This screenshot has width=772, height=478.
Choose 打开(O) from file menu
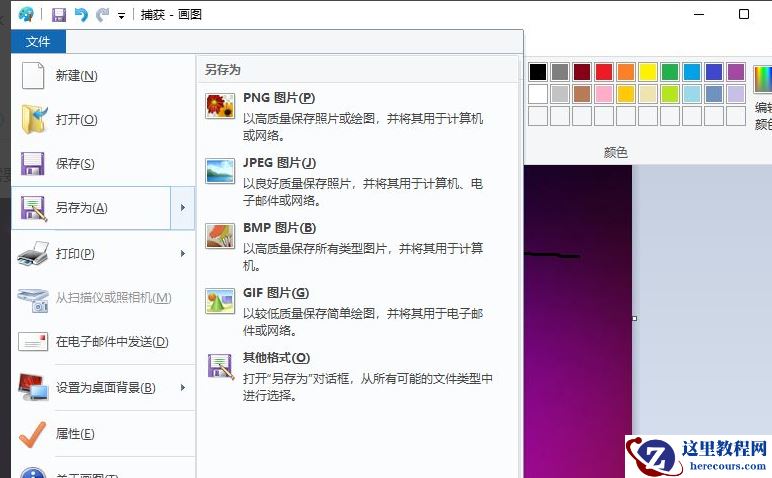103,119
